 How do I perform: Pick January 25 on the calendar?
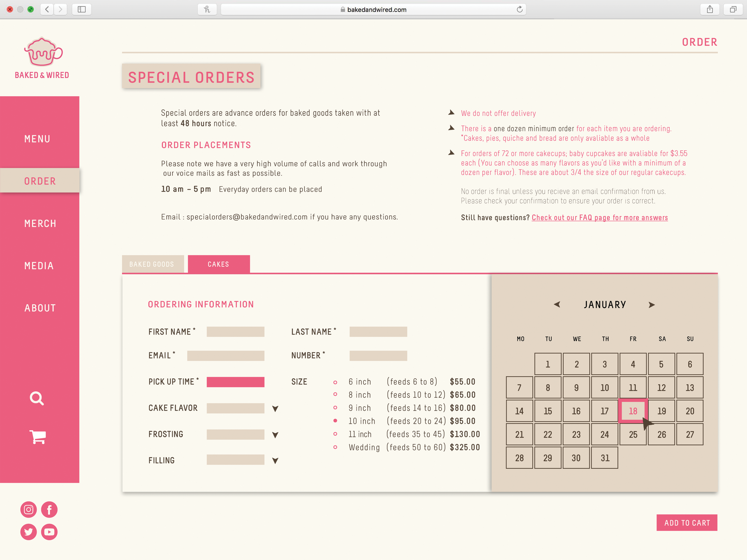tap(633, 435)
